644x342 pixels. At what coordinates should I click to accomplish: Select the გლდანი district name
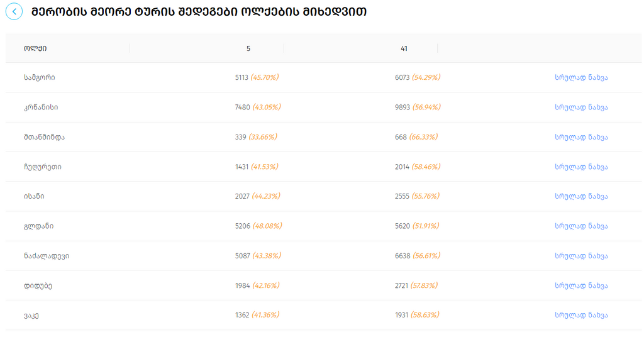[38, 226]
